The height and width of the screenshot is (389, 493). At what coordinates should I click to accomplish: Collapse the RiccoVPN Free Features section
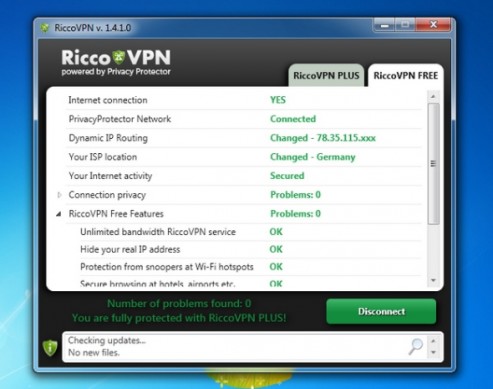(x=59, y=214)
